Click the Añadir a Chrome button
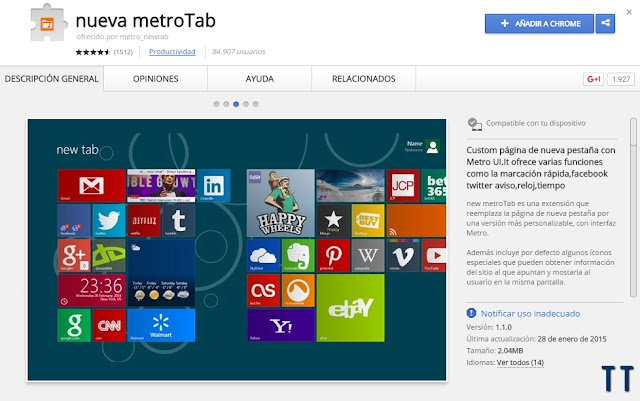Viewport: 640px width, 401px height. 539,23
